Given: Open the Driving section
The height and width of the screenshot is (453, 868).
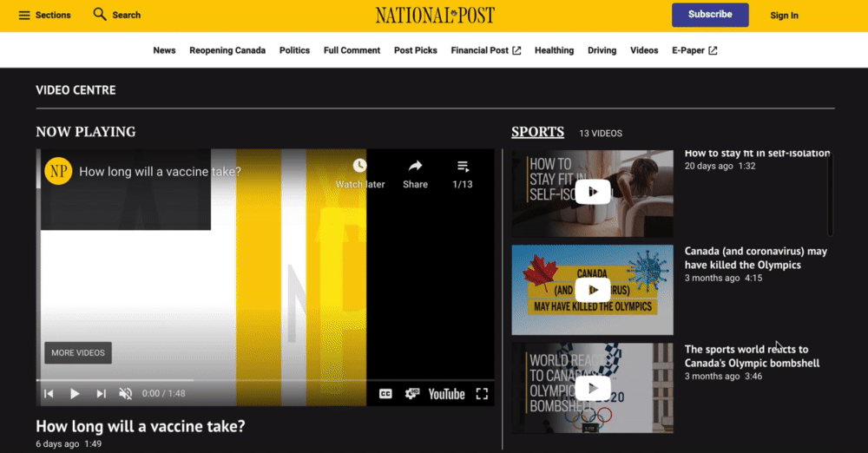Looking at the screenshot, I should coord(602,50).
